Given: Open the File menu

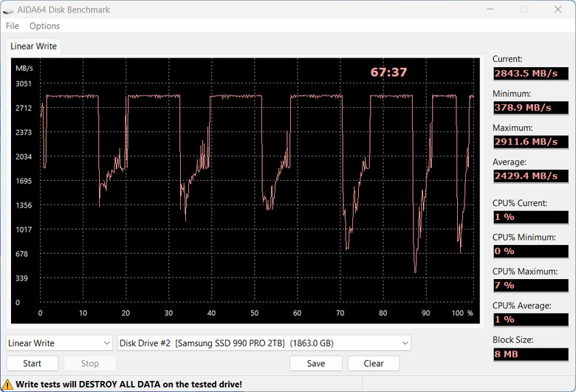Looking at the screenshot, I should (x=12, y=26).
